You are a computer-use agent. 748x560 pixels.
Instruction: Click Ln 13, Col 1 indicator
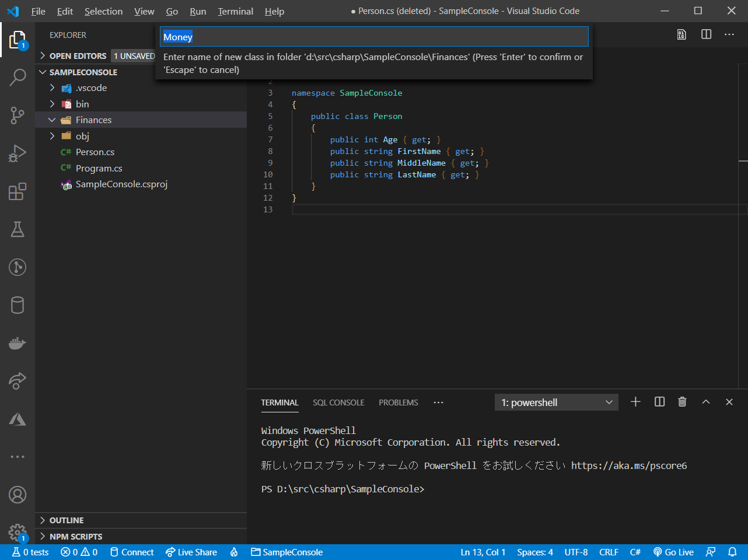(483, 552)
